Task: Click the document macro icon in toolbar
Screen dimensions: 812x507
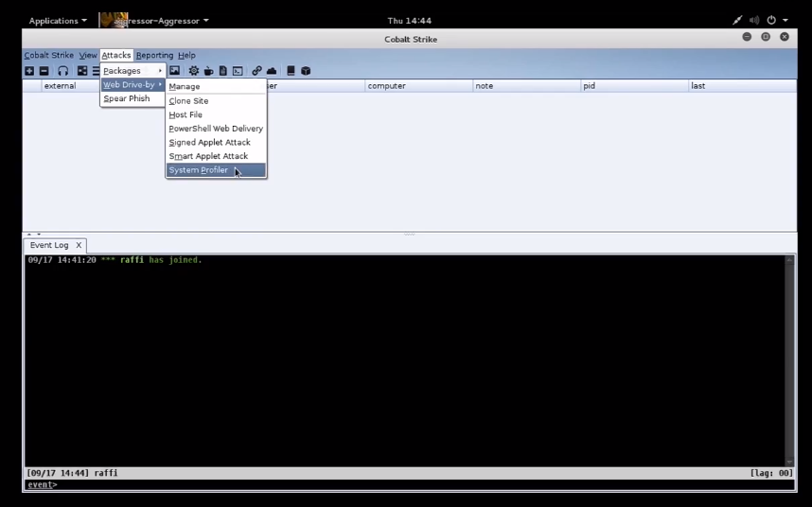Action: (x=223, y=71)
